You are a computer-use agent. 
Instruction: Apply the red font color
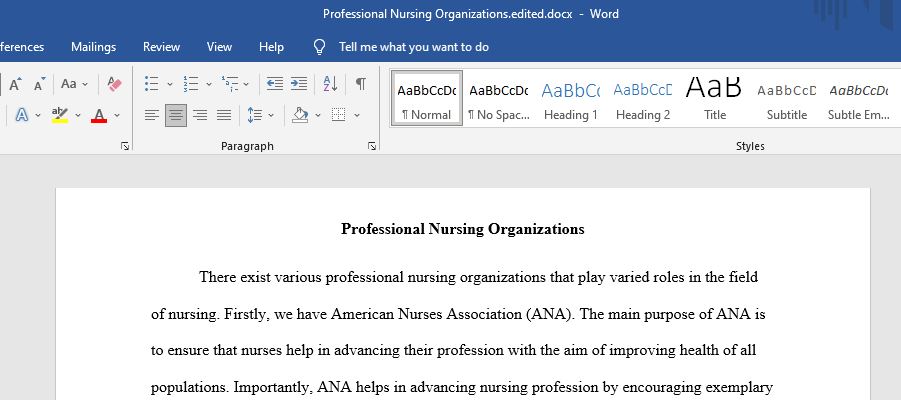99,116
